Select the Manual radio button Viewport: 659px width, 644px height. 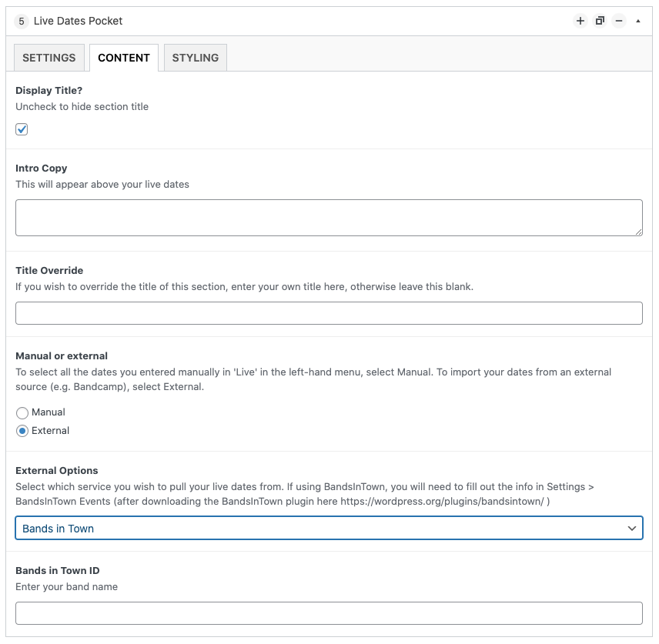22,413
